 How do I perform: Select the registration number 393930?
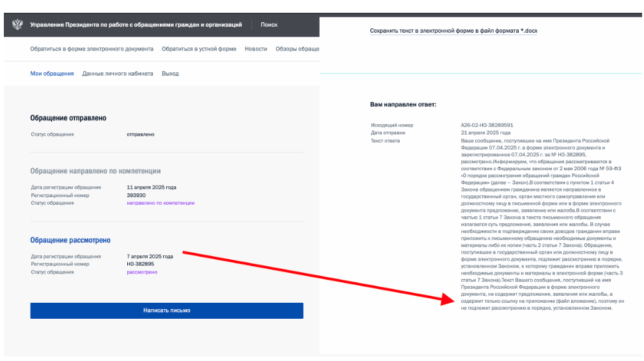tap(136, 195)
